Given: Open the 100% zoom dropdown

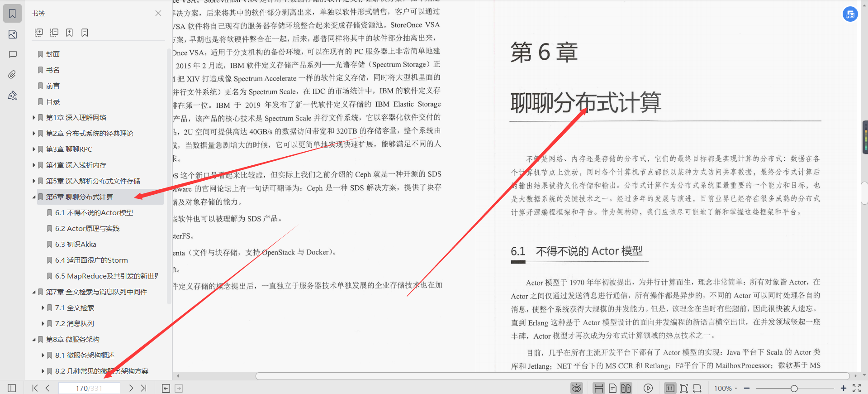Looking at the screenshot, I should tap(726, 388).
